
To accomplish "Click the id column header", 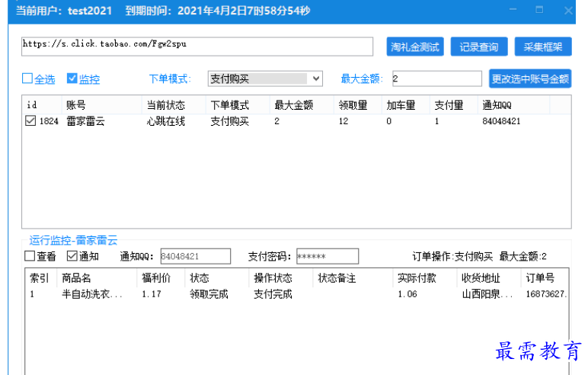I will click(x=42, y=105).
